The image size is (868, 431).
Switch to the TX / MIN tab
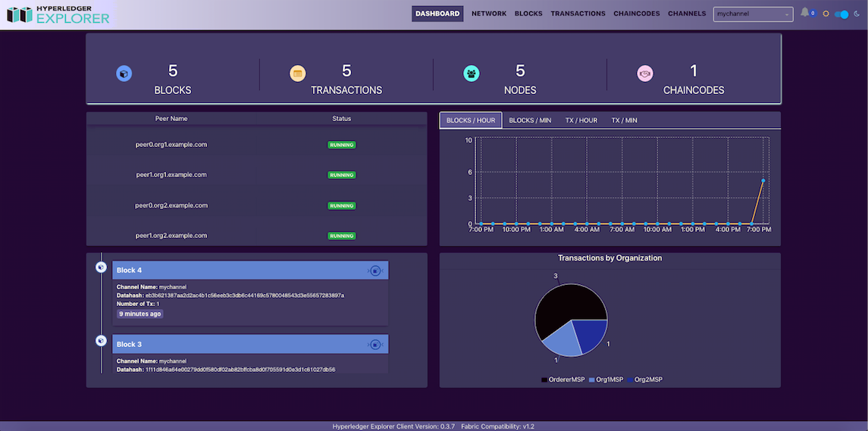pos(624,120)
